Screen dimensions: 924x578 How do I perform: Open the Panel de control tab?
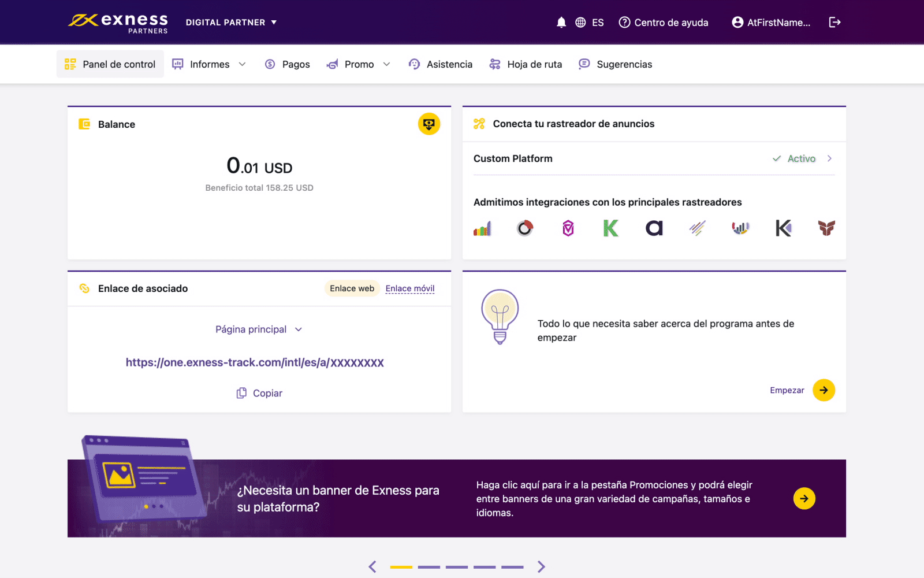point(110,64)
